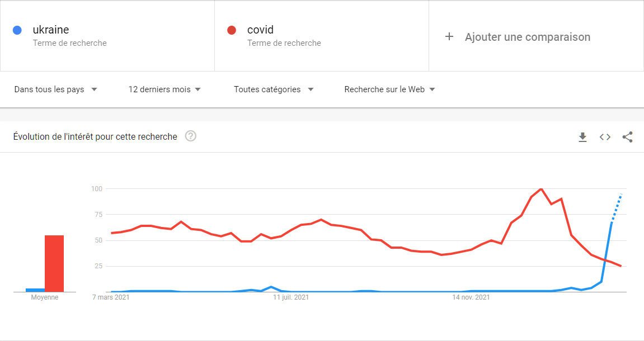
Task: Click the blue ukraine average bar
Action: (35, 290)
